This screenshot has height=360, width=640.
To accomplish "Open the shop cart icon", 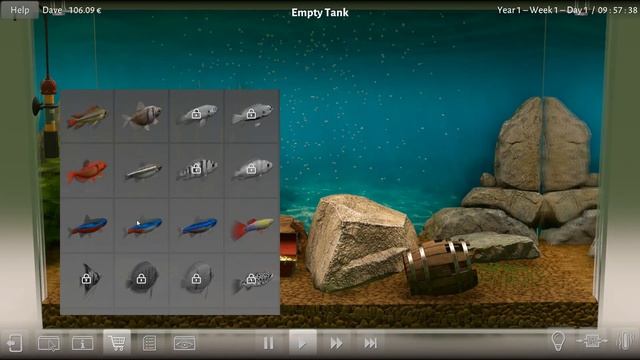I will 117,342.
